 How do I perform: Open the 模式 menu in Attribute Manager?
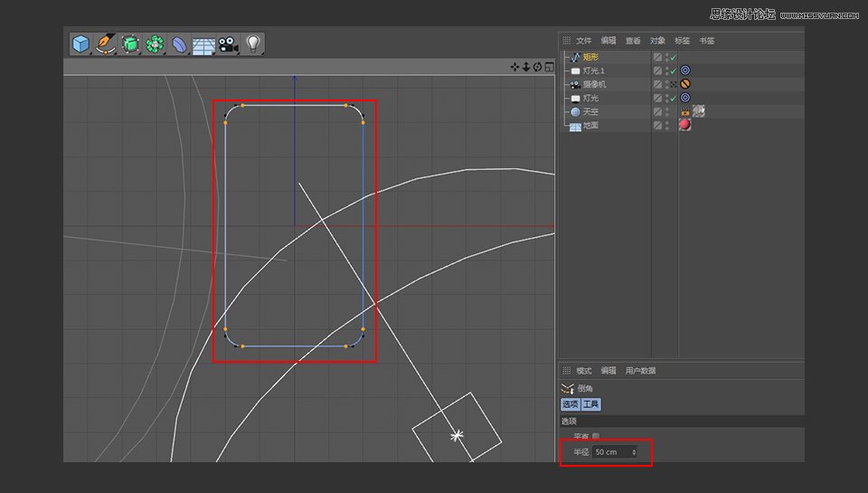click(584, 371)
